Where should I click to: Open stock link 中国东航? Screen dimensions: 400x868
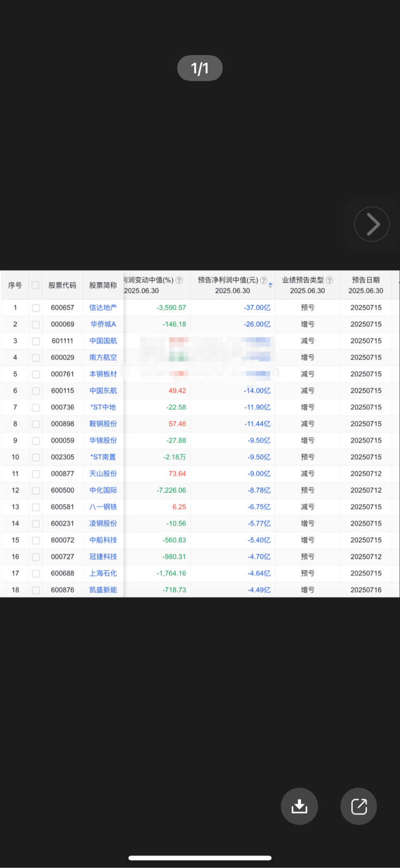tap(103, 390)
